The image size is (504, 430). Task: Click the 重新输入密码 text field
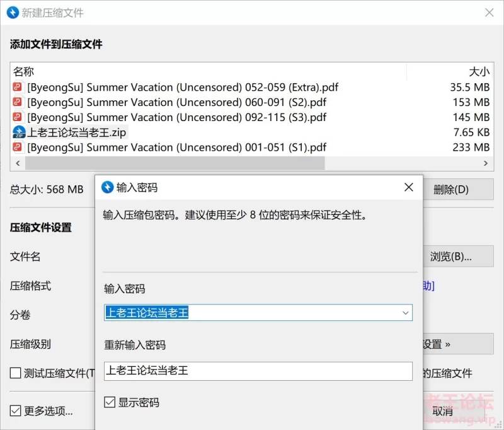point(258,371)
